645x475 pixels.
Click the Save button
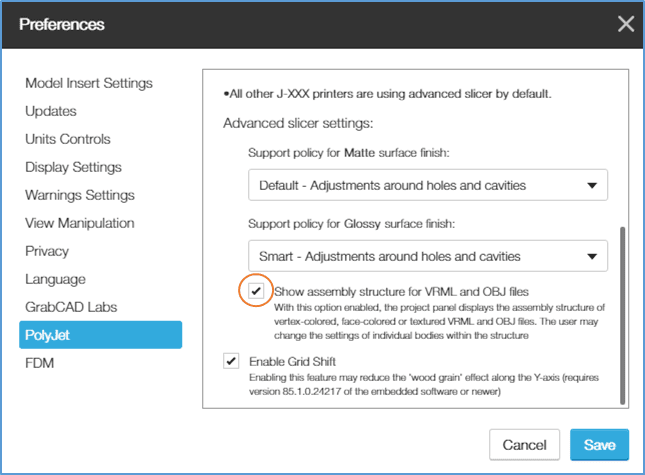tap(599, 445)
